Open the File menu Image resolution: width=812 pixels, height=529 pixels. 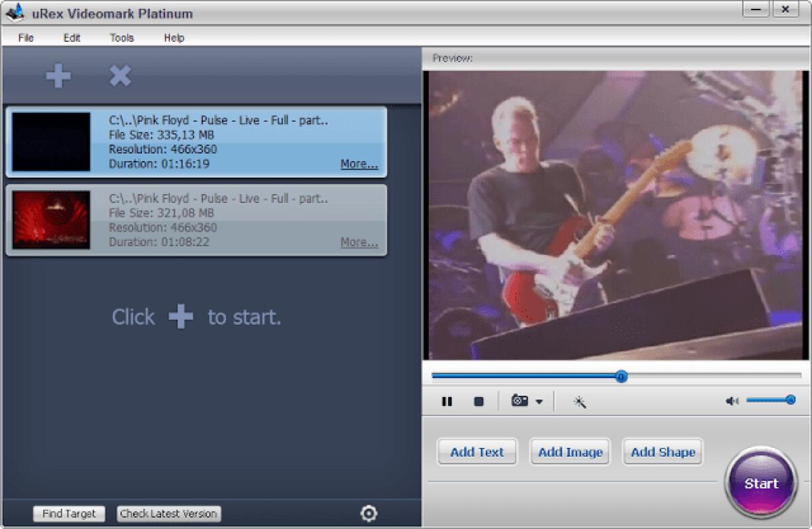tap(26, 38)
